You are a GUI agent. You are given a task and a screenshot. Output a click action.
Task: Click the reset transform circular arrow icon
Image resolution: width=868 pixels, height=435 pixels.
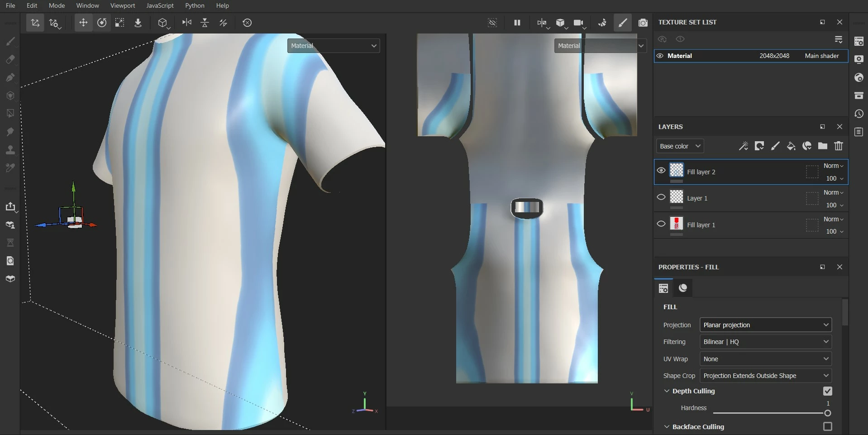coord(247,23)
